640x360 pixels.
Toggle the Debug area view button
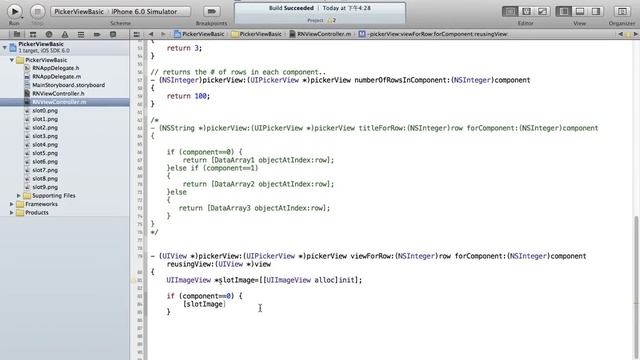tap(580, 11)
